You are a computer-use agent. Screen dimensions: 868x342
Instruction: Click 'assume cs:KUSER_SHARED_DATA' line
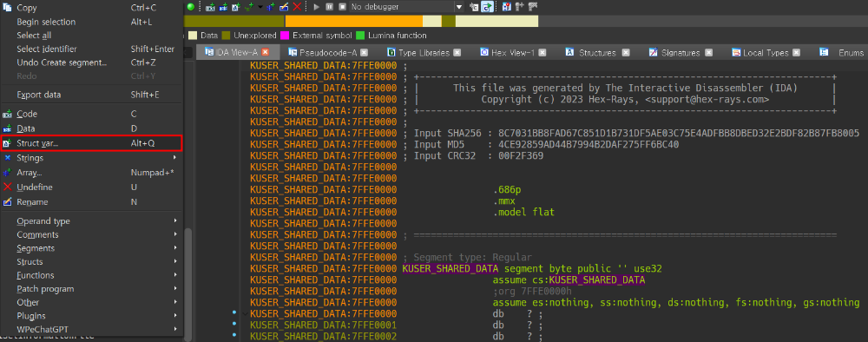pos(569,280)
